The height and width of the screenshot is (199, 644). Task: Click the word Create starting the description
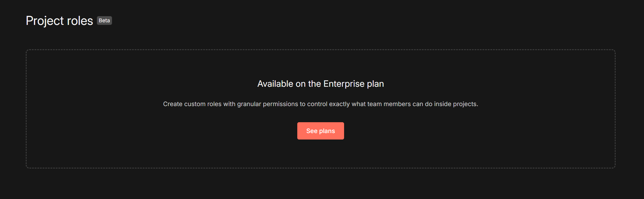[173, 104]
